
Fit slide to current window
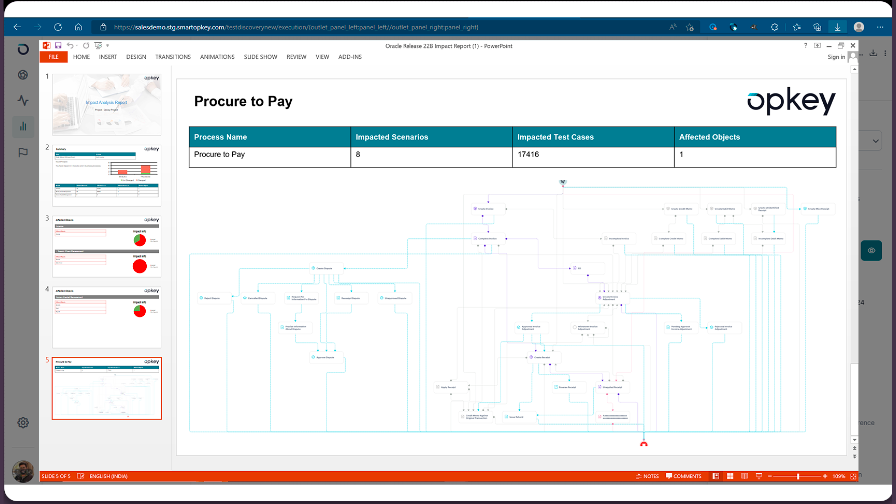(x=853, y=476)
